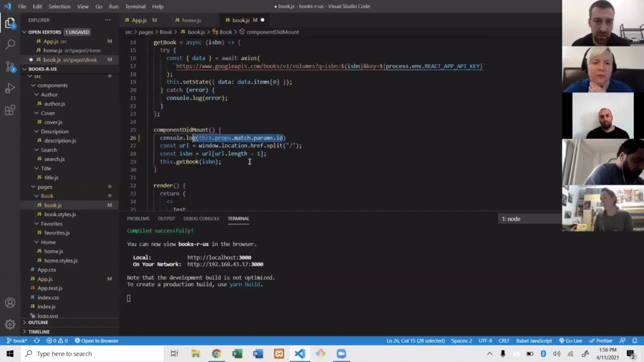Launch Zoom from the Windows taskbar

341,354
